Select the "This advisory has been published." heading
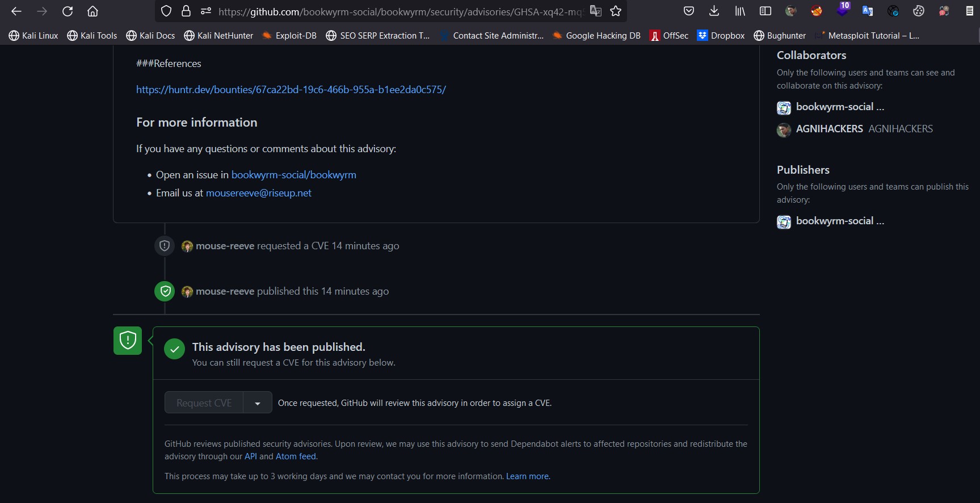 (x=279, y=347)
